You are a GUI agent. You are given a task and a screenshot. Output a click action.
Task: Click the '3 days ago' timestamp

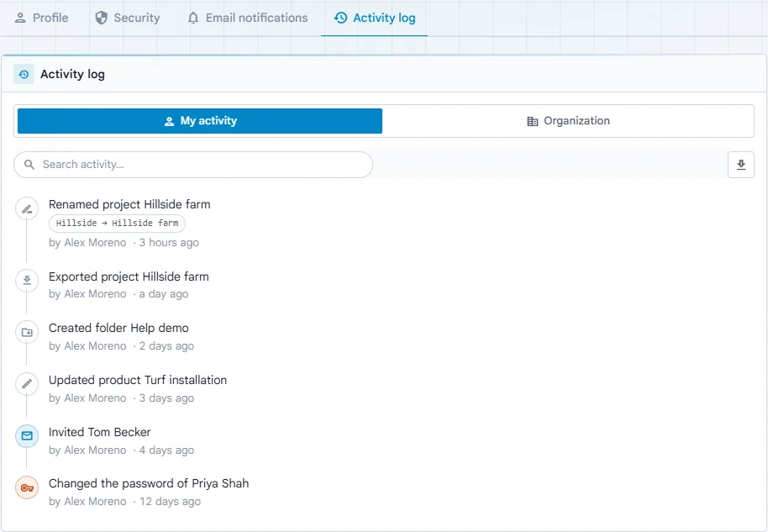tap(166, 398)
